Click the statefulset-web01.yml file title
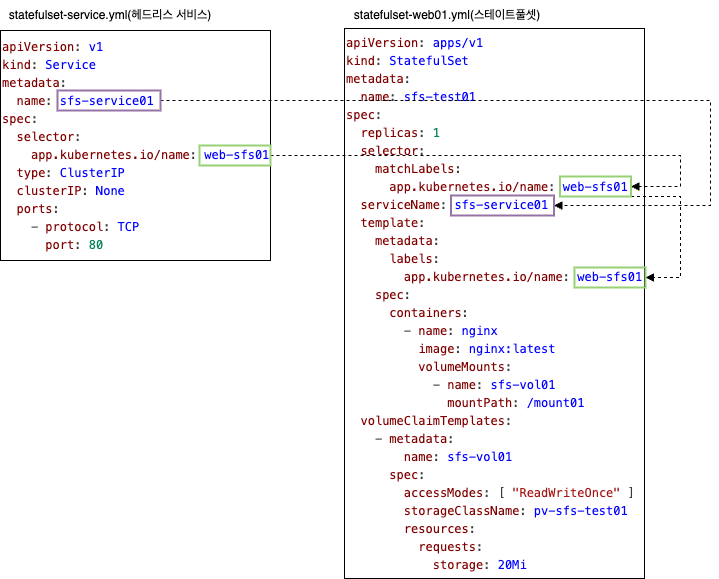 tap(447, 15)
